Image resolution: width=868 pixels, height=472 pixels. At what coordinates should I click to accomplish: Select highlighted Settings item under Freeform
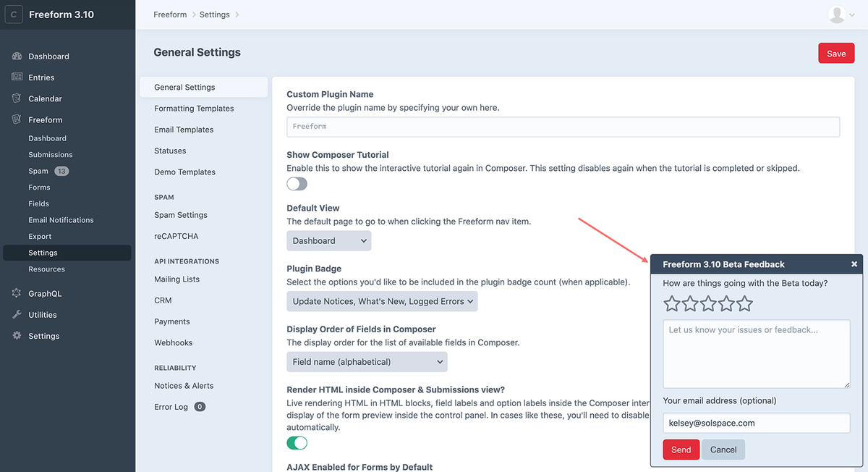tap(67, 253)
